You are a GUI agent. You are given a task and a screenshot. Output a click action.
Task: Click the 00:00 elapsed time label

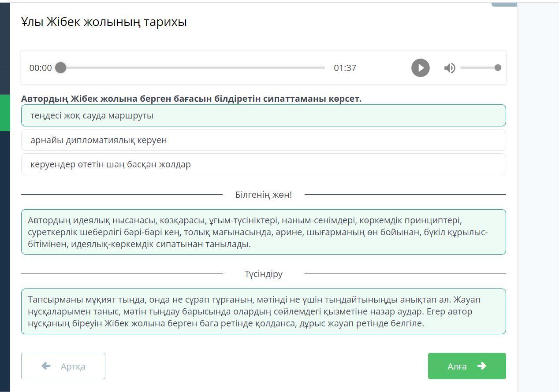41,68
